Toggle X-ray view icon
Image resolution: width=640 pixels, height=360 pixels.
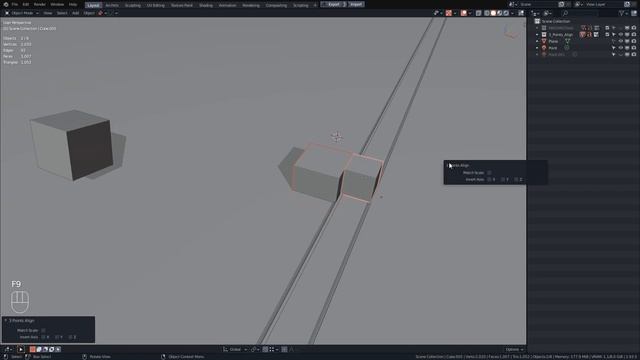pyautogui.click(x=478, y=13)
